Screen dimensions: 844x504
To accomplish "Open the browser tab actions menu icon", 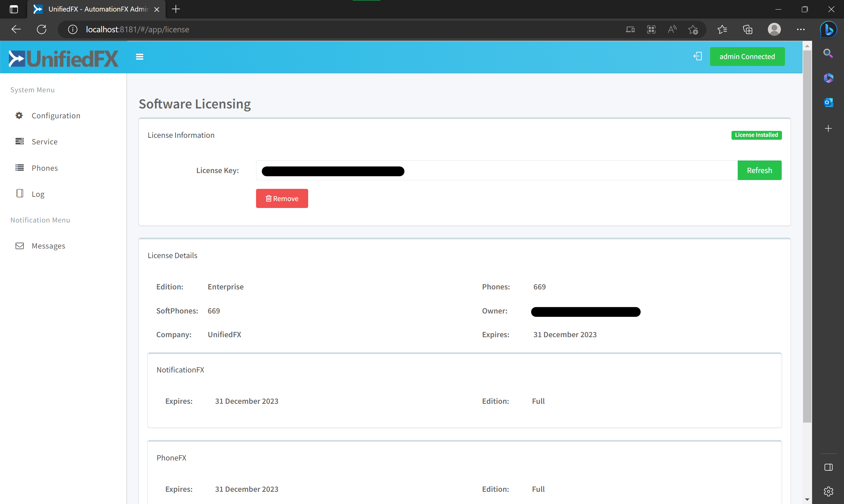I will tap(14, 9).
